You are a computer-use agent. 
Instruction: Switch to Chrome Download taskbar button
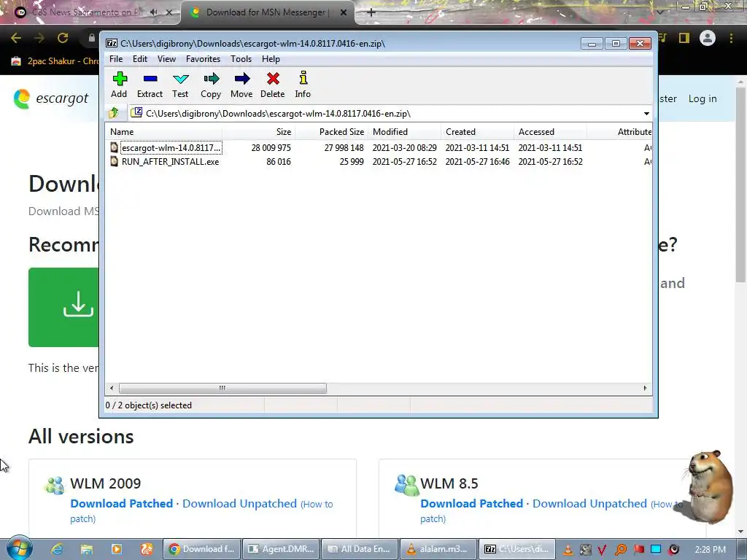click(x=201, y=549)
